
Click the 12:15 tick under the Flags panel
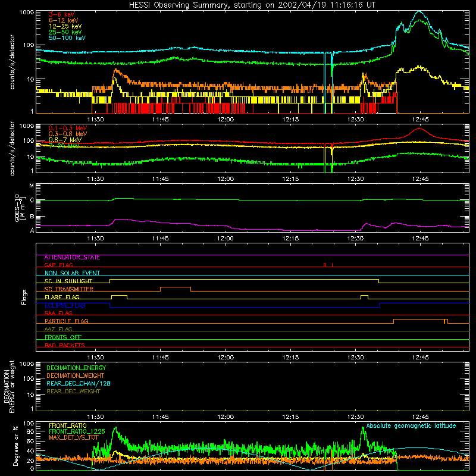[290, 358]
